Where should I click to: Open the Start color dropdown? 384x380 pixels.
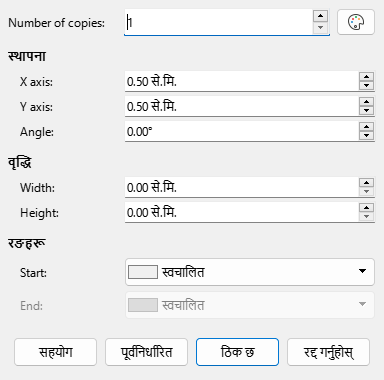(x=250, y=272)
